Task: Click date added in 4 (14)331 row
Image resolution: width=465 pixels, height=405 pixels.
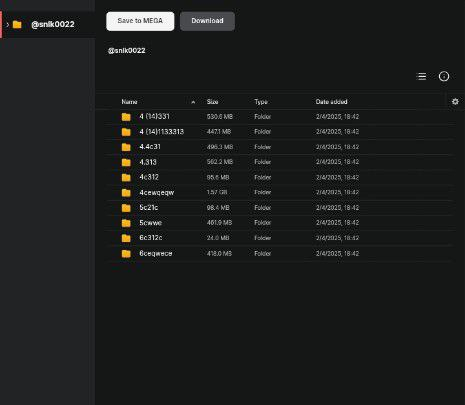Action: tap(337, 117)
